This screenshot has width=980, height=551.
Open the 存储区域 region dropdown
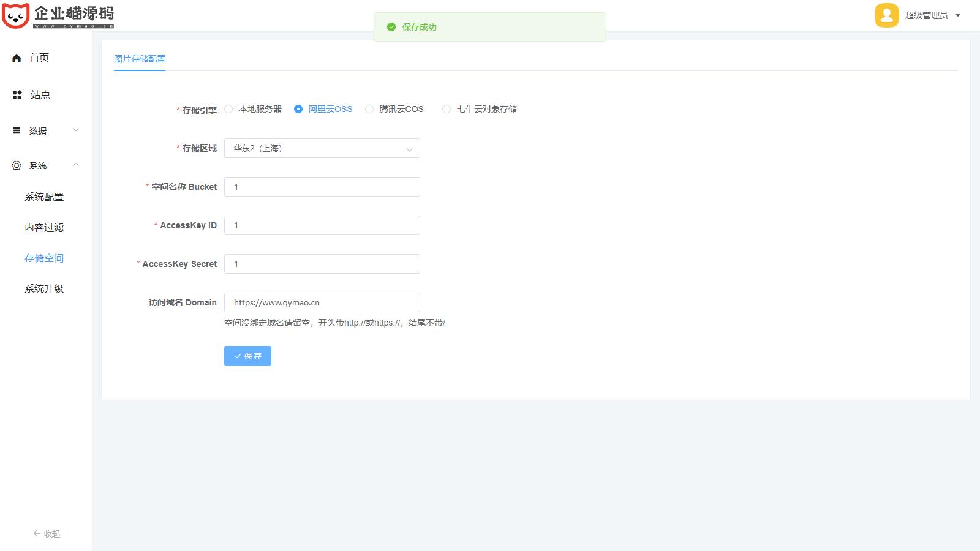point(322,148)
